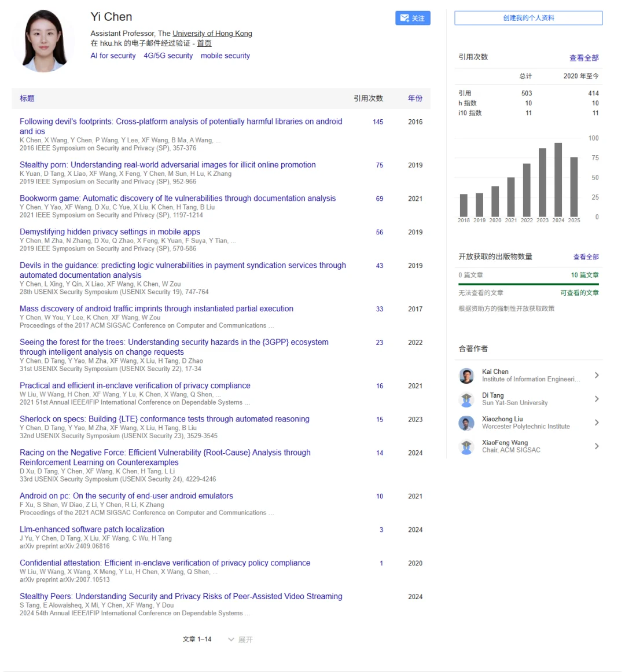Viewport: 625px width, 672px height.
Task: Open Yi Chen's profile photo
Action: click(44, 41)
